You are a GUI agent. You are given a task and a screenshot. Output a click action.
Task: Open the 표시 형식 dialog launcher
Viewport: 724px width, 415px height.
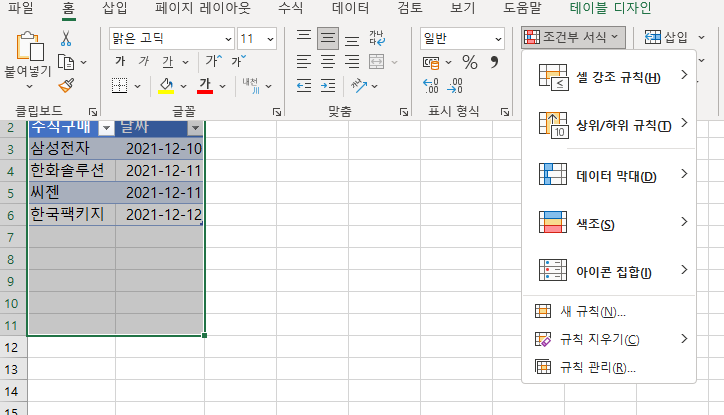[505, 112]
